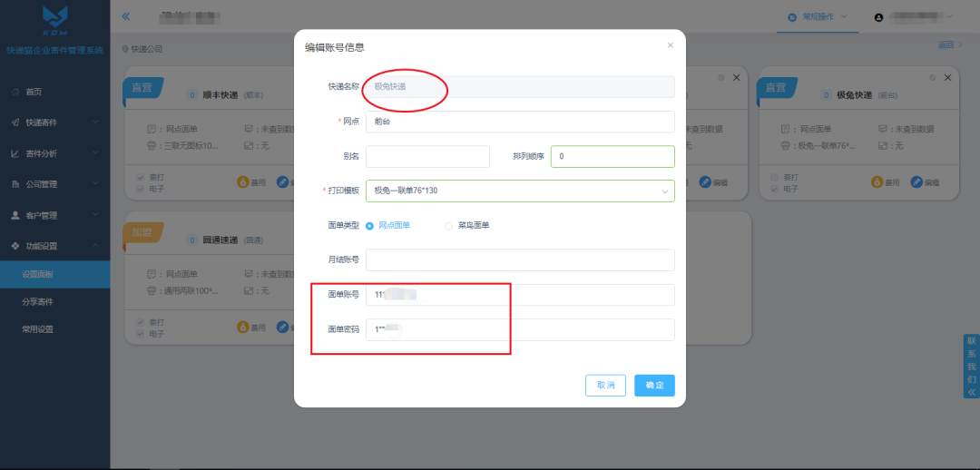Click count badge 0 beside 圆通速递
Image resolution: width=980 pixels, height=470 pixels.
coord(191,240)
